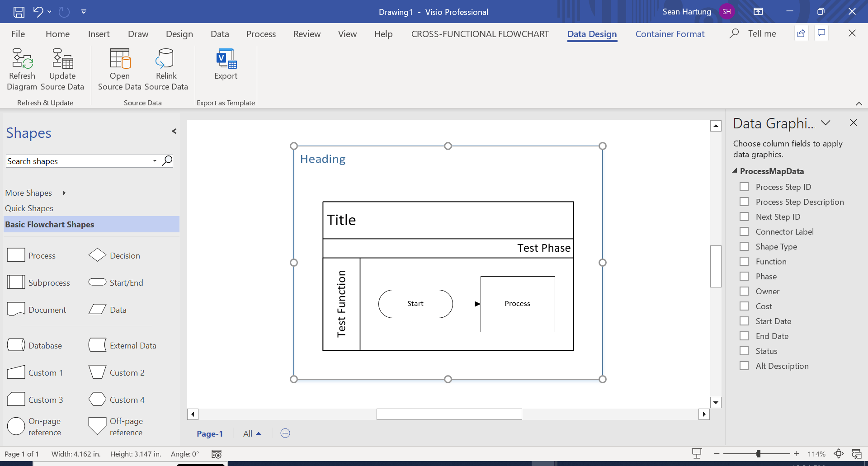The image size is (868, 466).
Task: Tick the Alt Description checkbox
Action: 744,366
